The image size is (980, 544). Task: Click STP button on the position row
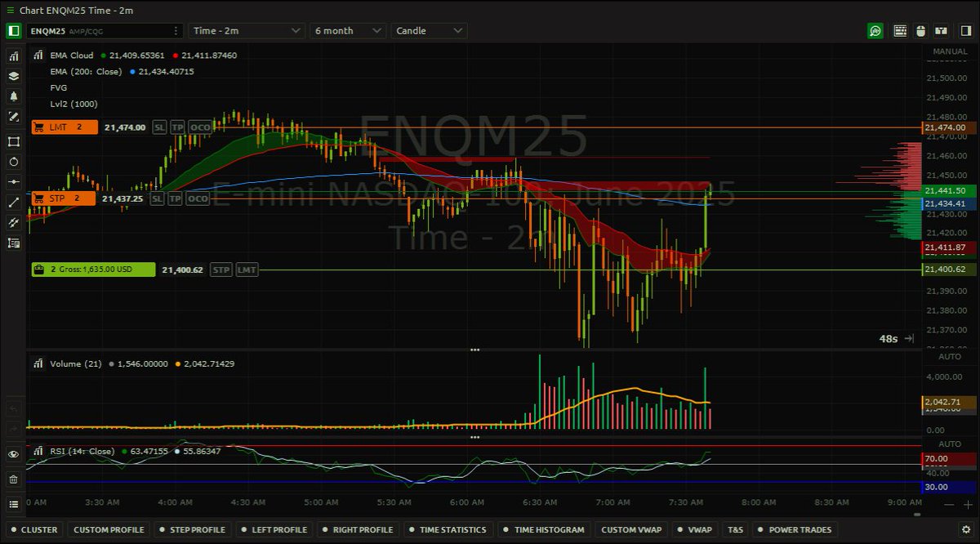click(220, 270)
